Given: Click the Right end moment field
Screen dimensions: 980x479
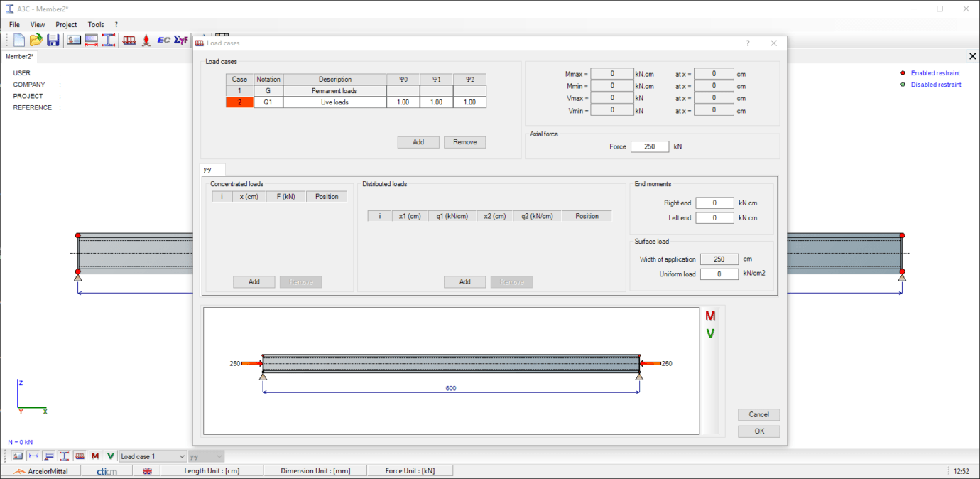Looking at the screenshot, I should pyautogui.click(x=715, y=203).
